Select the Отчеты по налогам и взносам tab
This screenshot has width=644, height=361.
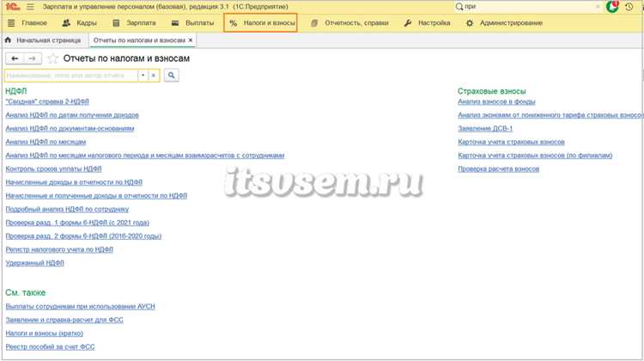tap(139, 40)
